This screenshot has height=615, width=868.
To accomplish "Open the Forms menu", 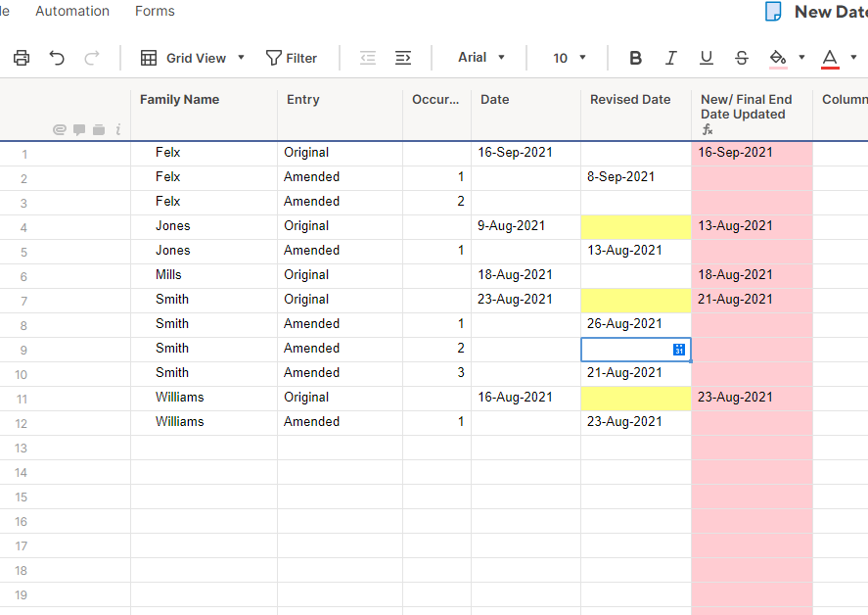I will tap(154, 11).
